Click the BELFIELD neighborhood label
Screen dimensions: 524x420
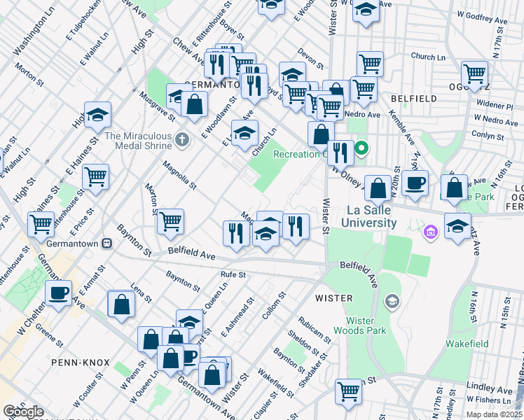pos(414,99)
